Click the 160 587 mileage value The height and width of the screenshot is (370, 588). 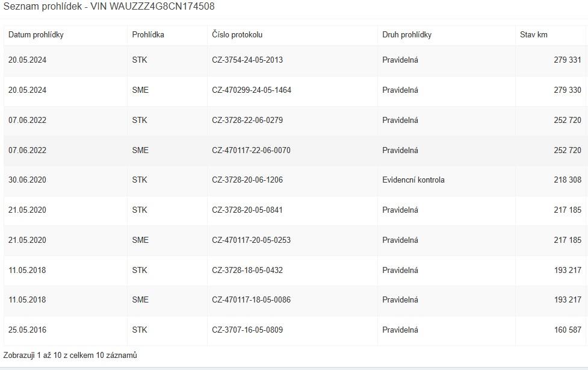tap(568, 330)
